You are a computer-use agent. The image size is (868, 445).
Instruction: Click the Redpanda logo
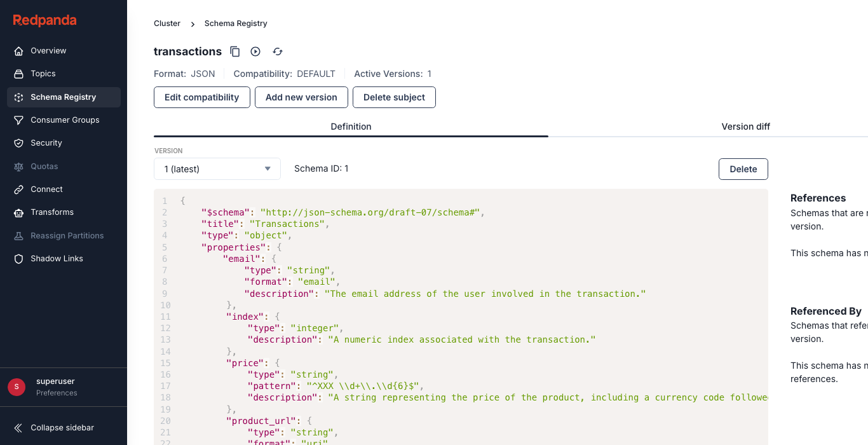coord(44,20)
